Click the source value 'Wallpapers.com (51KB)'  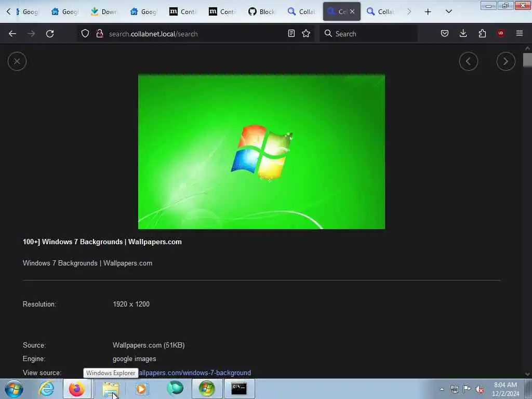tap(149, 345)
